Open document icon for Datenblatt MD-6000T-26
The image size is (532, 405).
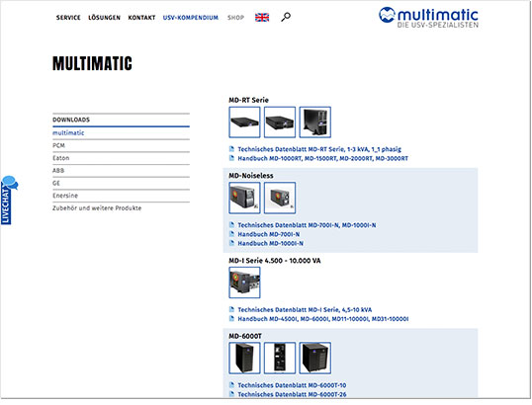pos(232,394)
